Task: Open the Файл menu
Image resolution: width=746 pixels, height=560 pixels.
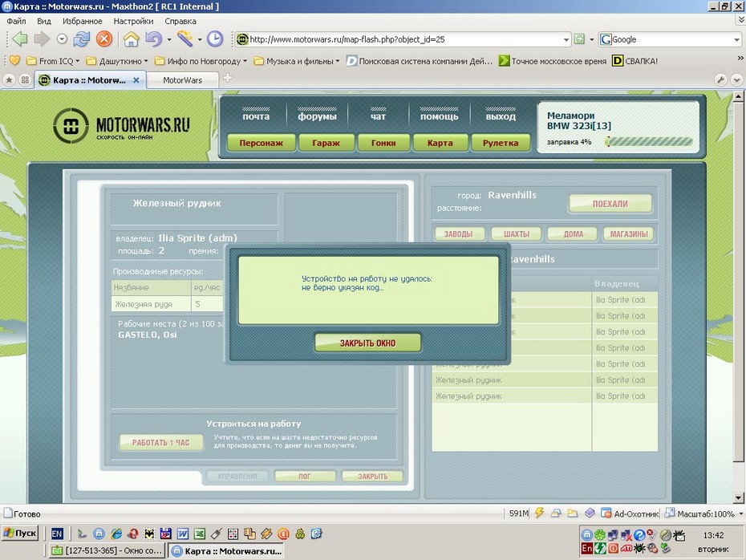Action: tap(16, 21)
